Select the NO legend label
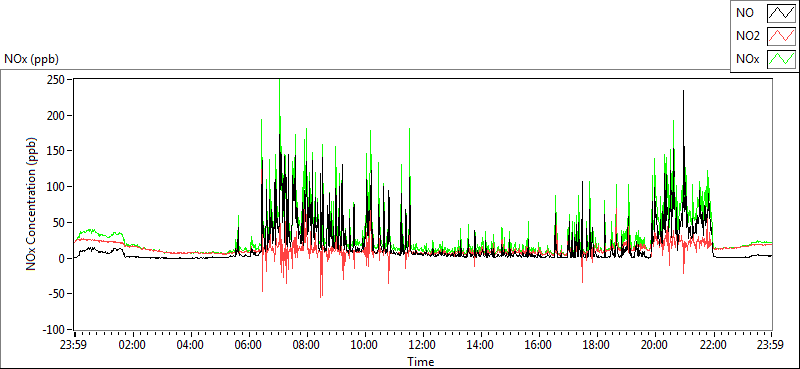800x369 pixels. coord(744,13)
